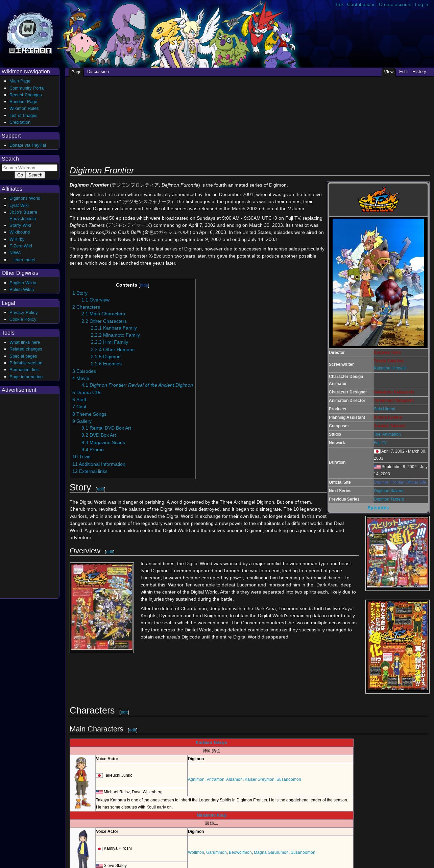
Task: Select the View tab
Action: [389, 72]
